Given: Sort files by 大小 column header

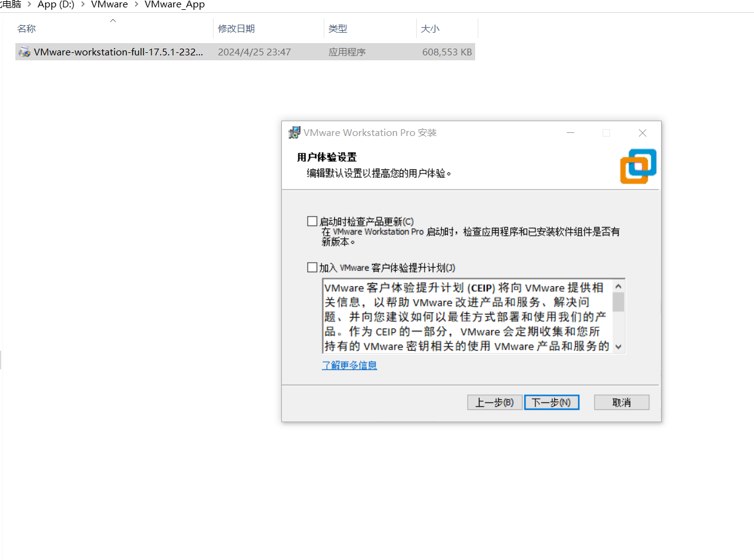Looking at the screenshot, I should pyautogui.click(x=447, y=28).
